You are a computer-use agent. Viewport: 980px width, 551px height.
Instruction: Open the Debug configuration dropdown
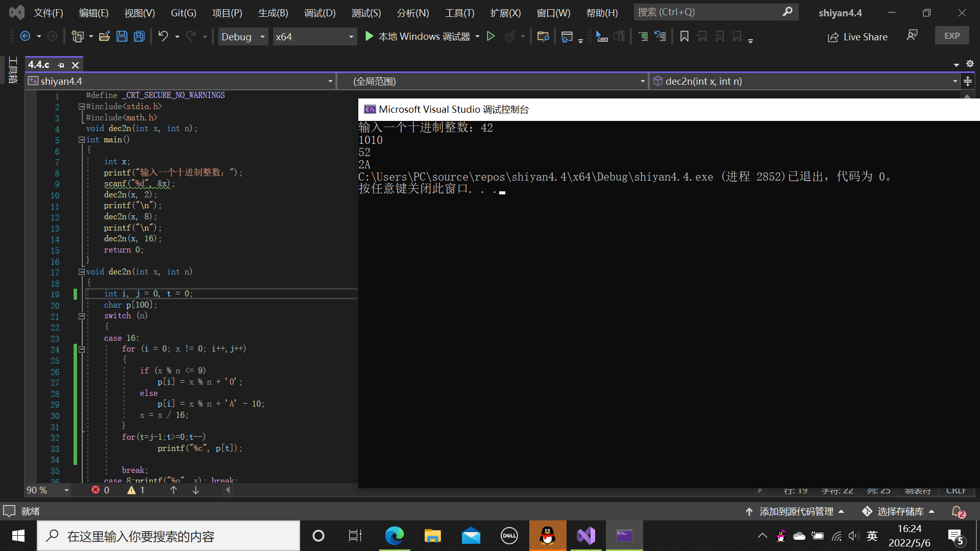point(262,37)
